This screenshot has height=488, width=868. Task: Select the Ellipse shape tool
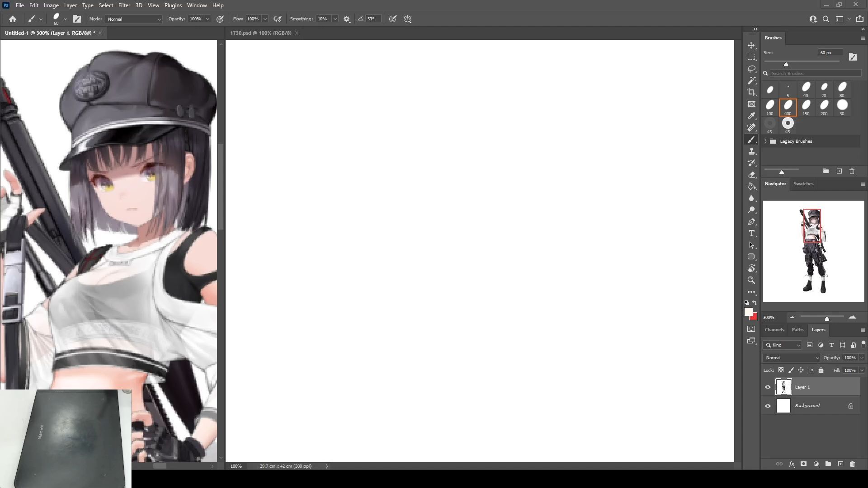(x=751, y=257)
